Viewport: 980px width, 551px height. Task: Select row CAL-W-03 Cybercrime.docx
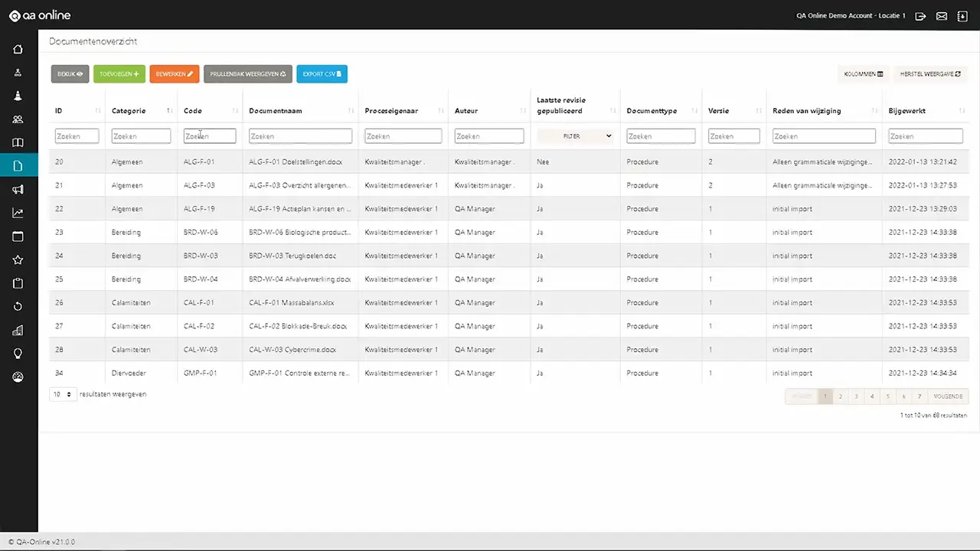point(509,350)
